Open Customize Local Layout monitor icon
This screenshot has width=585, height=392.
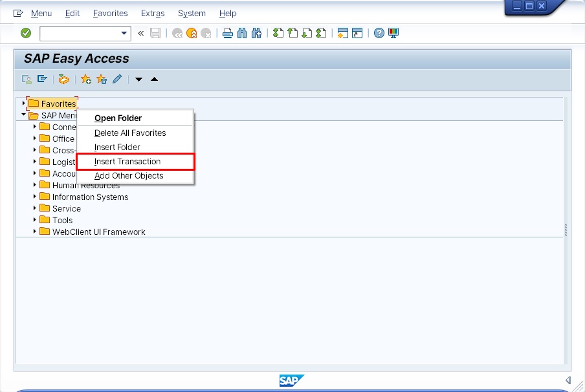coord(393,33)
